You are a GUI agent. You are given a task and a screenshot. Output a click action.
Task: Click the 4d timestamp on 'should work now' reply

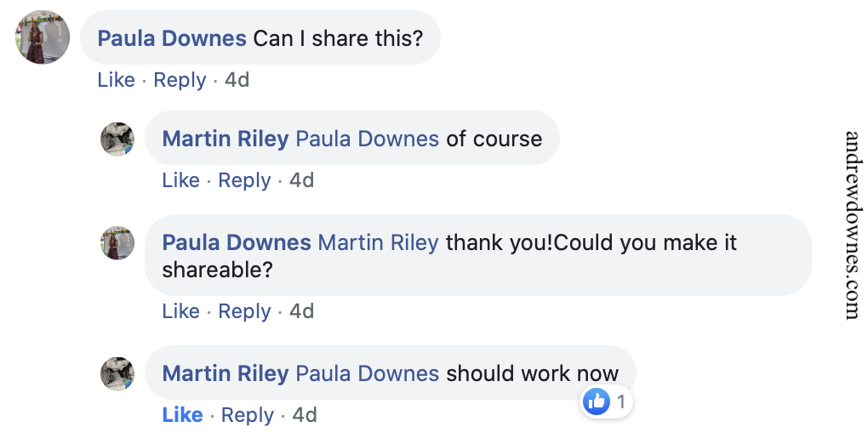[x=305, y=415]
